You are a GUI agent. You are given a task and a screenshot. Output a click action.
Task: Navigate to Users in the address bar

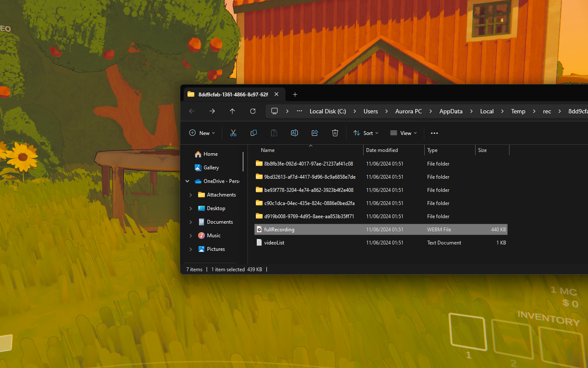(x=370, y=111)
